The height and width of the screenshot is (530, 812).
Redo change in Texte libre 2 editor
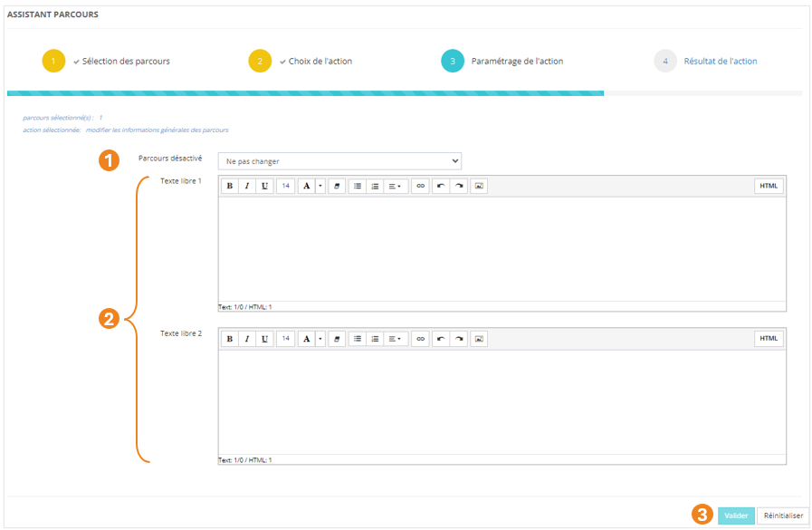(x=459, y=339)
